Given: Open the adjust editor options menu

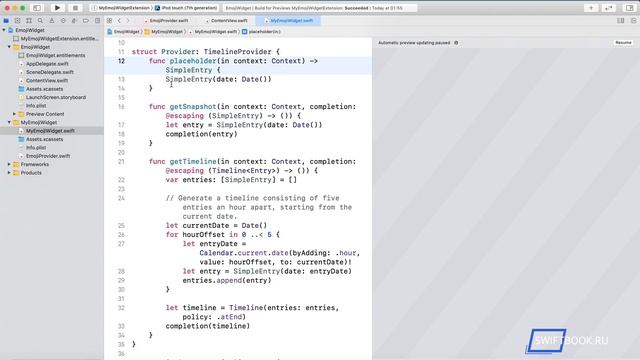Looking at the screenshot, I should 620,20.
